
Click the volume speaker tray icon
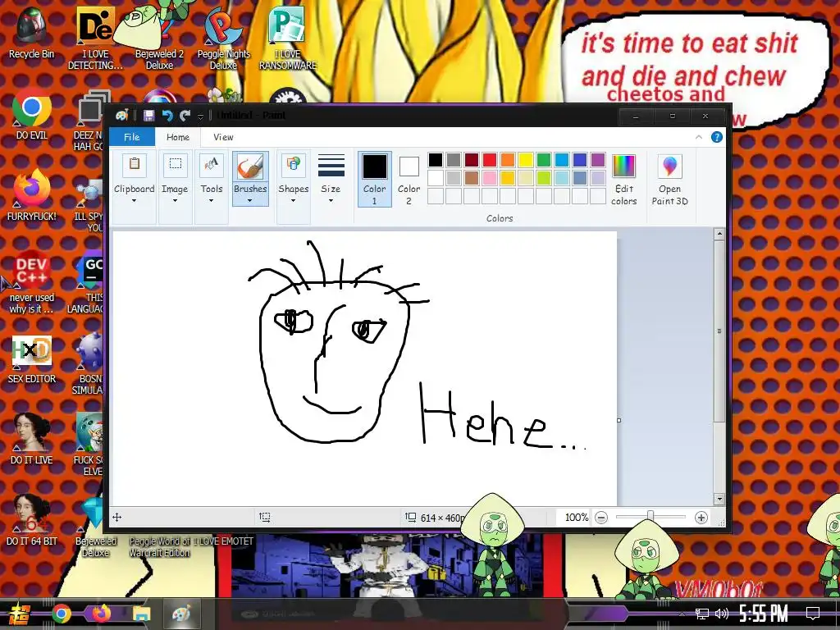pos(722,614)
